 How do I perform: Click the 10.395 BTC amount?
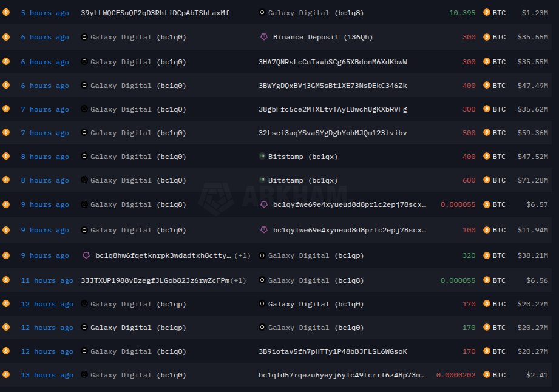pos(462,13)
